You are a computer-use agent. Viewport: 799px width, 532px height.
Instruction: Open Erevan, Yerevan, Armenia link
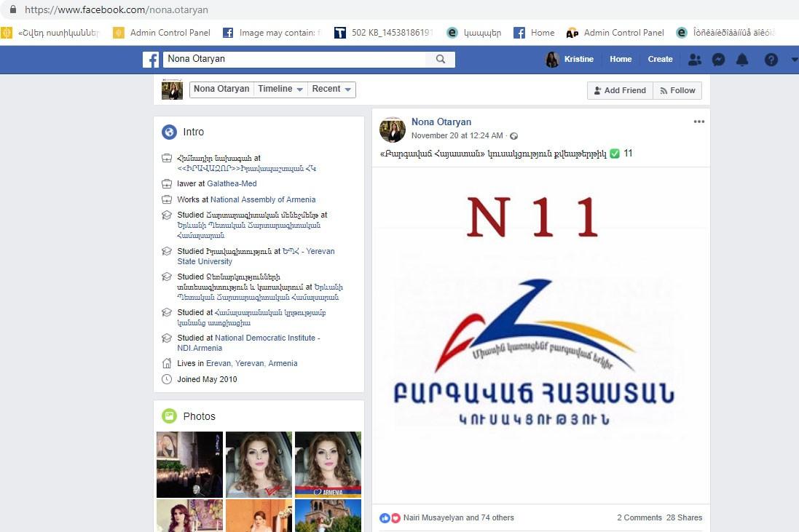(x=252, y=363)
